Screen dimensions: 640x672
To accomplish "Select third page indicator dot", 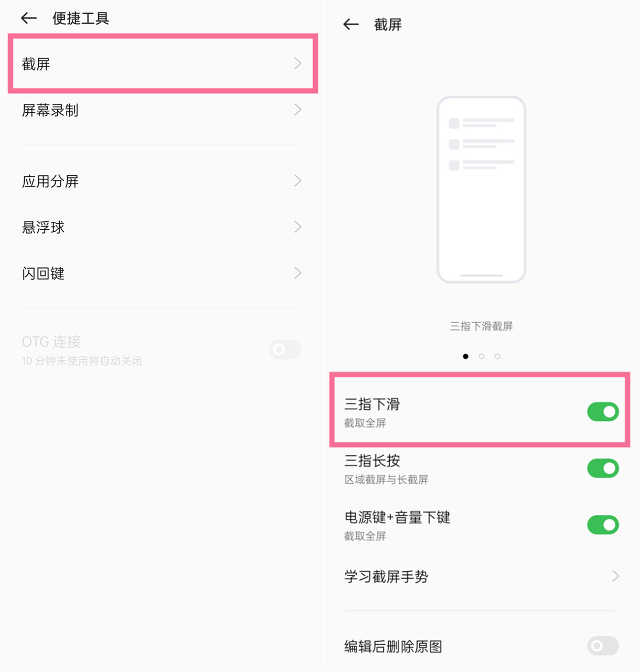I will (x=497, y=357).
